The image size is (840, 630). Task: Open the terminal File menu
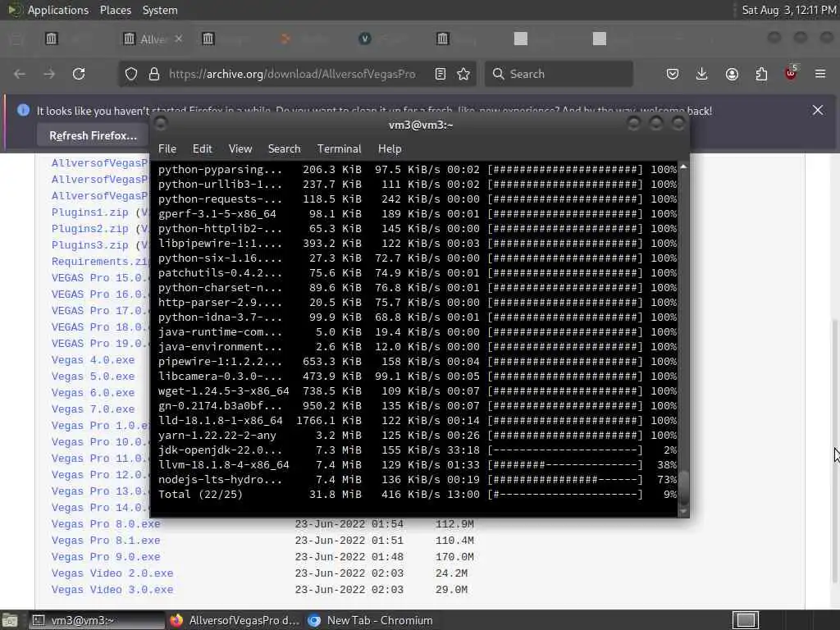coord(167,149)
